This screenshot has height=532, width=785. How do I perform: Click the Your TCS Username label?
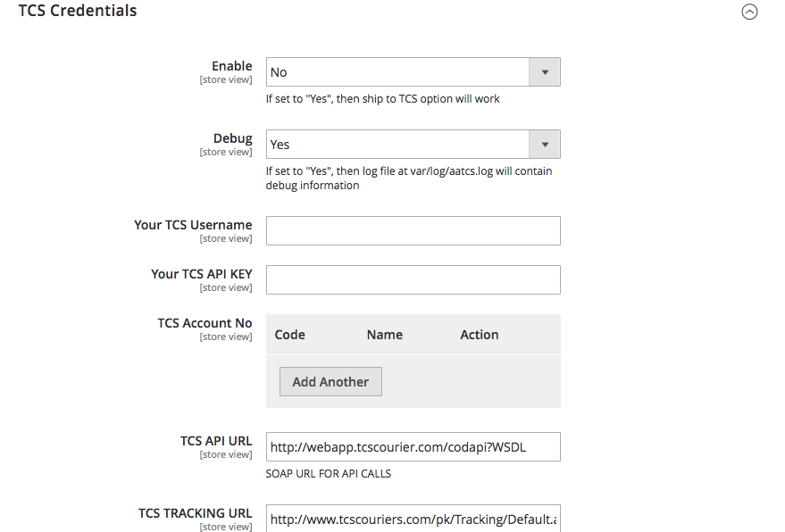193,225
